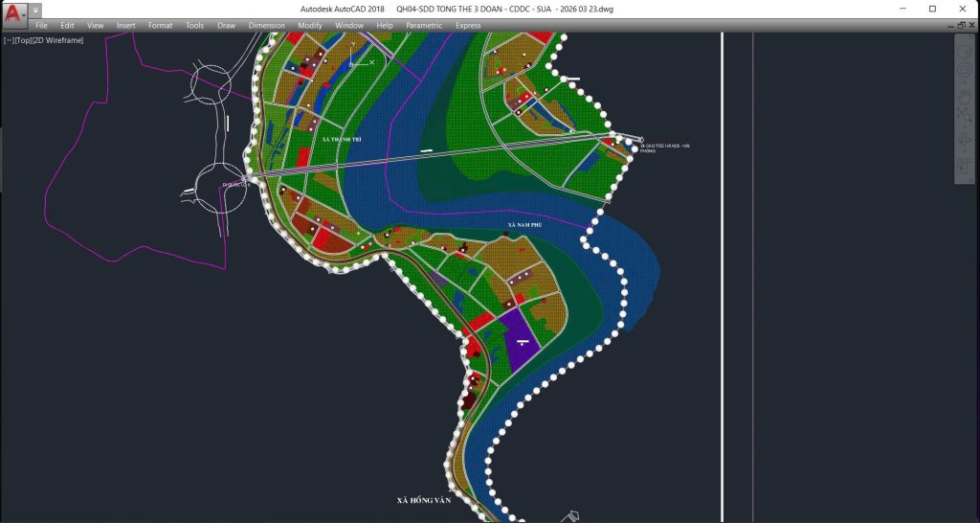
Task: Expand the Quick Access Toolbar customize dropdown
Action: click(x=35, y=11)
